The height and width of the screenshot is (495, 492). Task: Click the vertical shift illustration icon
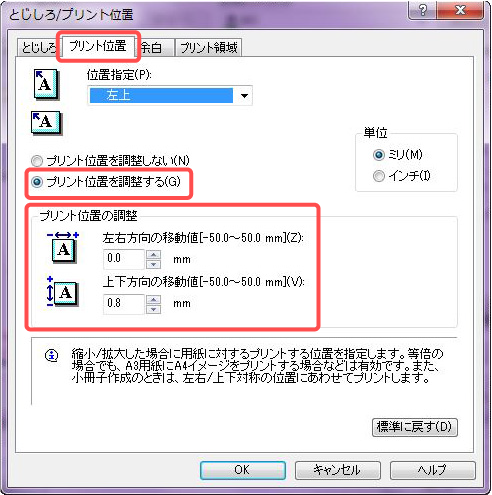coord(62,292)
